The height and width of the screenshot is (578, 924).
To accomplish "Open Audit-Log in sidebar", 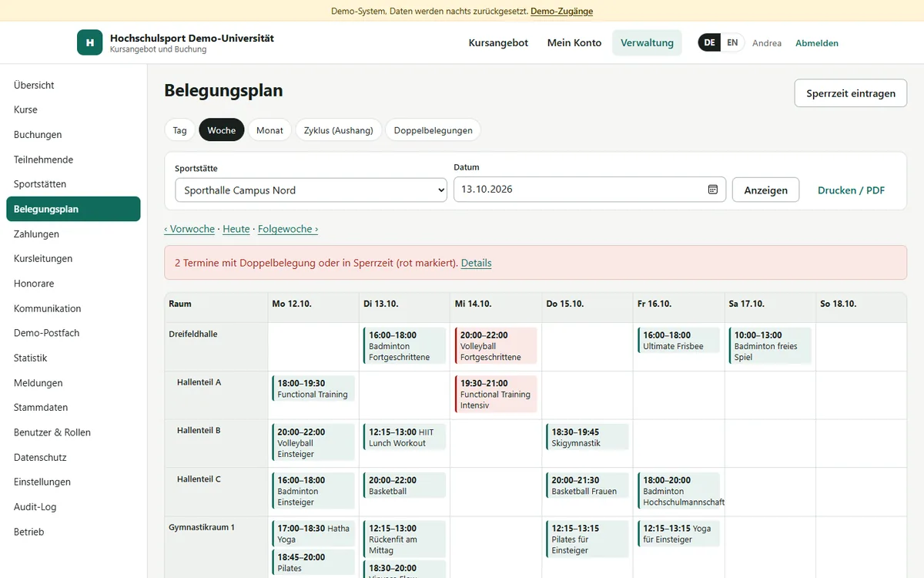I will [73, 507].
